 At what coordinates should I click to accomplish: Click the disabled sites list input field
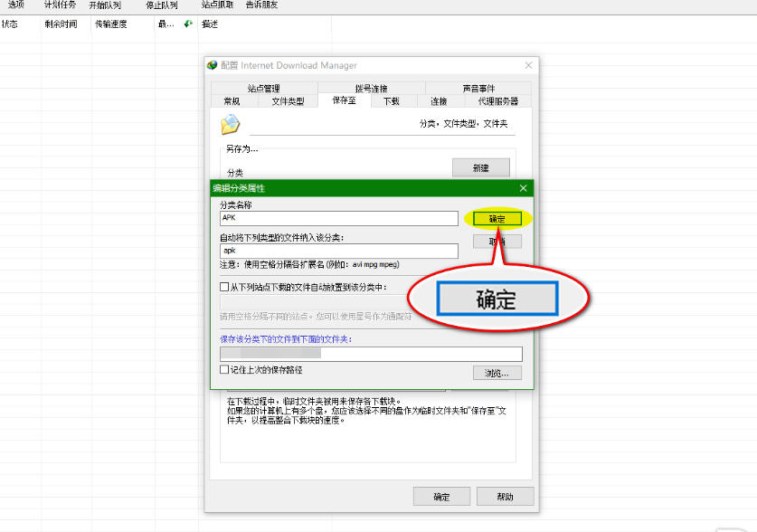[x=314, y=302]
